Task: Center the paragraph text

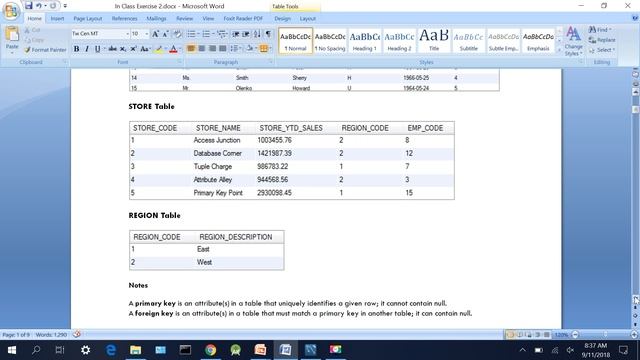Action: [x=202, y=49]
